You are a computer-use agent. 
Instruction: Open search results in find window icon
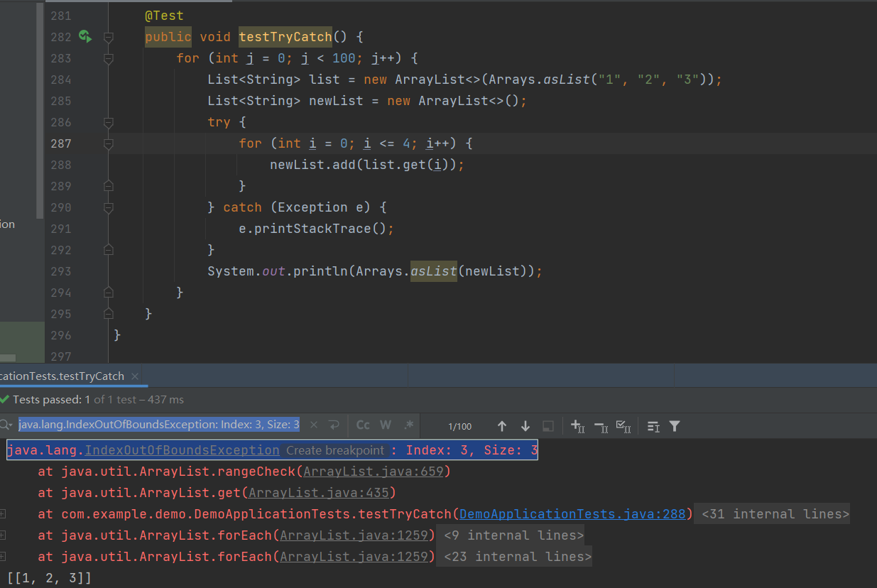653,426
